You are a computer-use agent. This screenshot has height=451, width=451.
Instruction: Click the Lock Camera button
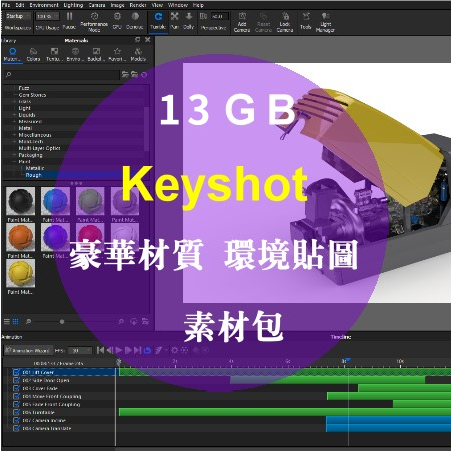coord(285,22)
